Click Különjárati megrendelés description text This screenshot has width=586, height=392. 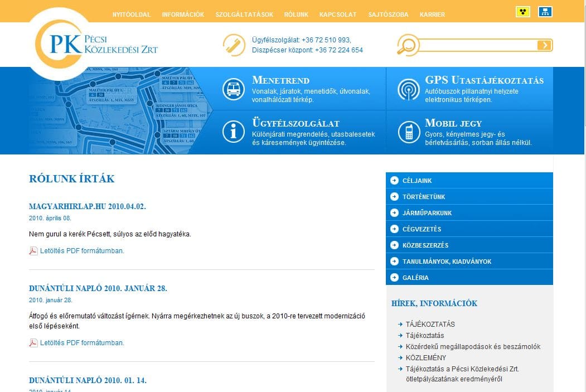(313, 138)
